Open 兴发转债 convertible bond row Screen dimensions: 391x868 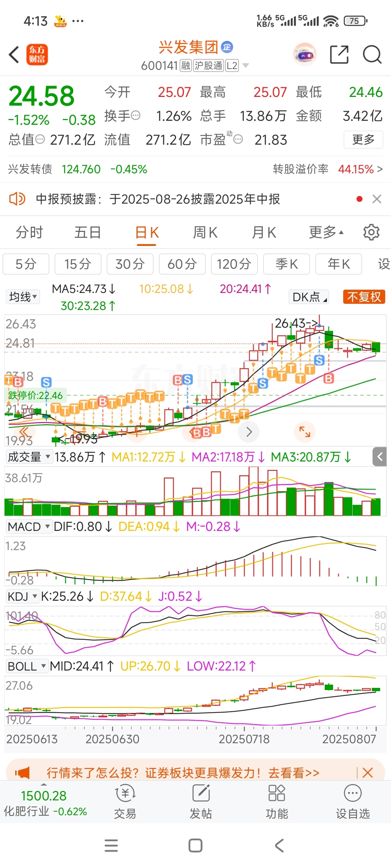click(77, 169)
